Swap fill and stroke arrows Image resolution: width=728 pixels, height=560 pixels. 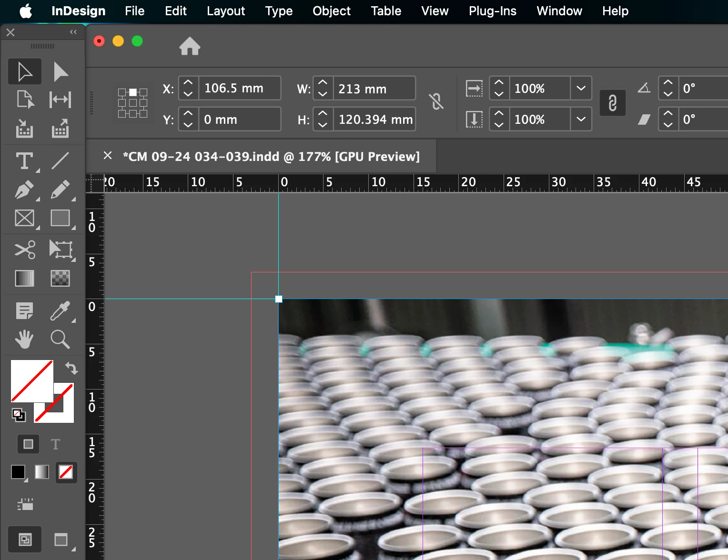click(71, 368)
